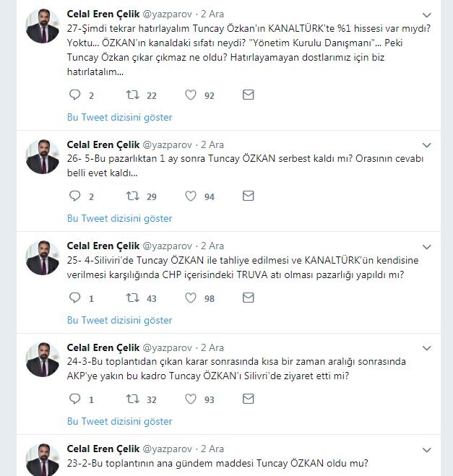The width and height of the screenshot is (453, 476).
Task: Open dropdown arrow on tweet 25-4
Action: pyautogui.click(x=426, y=246)
